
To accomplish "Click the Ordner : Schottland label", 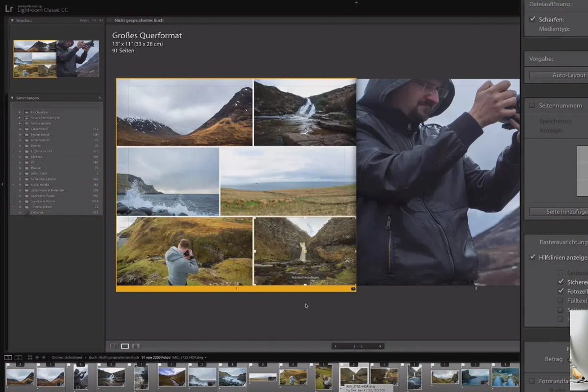I will (x=68, y=358).
